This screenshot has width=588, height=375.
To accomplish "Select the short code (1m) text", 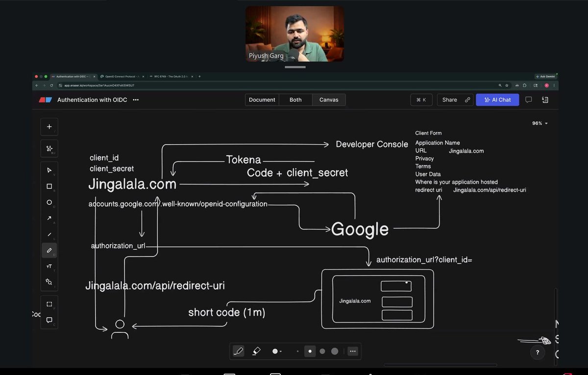I will point(227,312).
